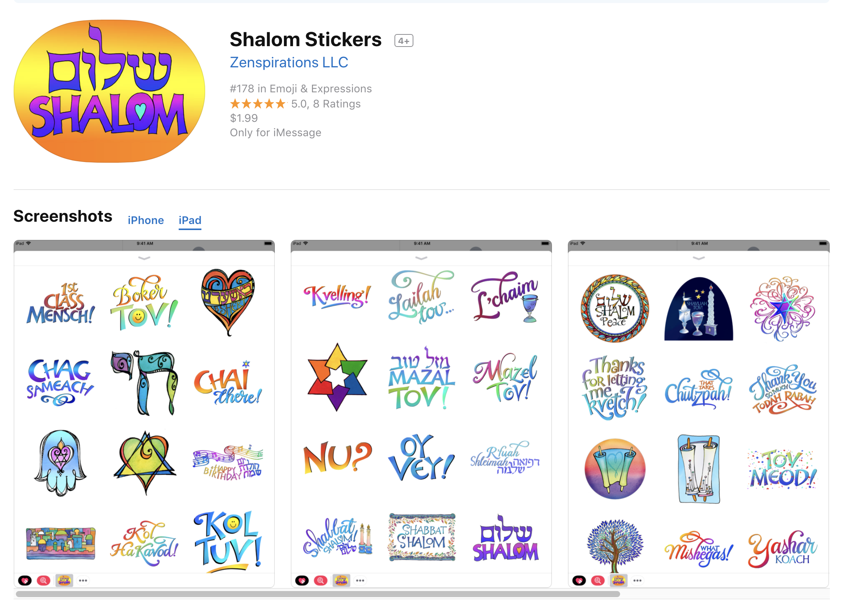Click the Shalom Stickers app icon

[109, 91]
